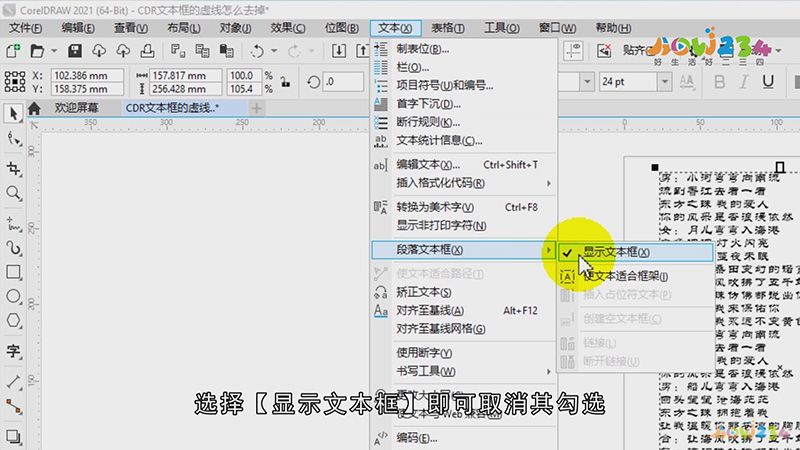Toggle Italic text formatting

[x=744, y=82]
